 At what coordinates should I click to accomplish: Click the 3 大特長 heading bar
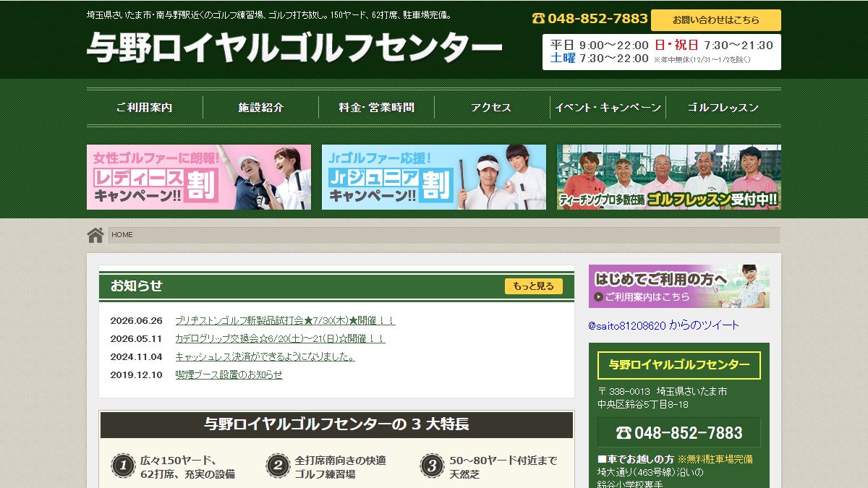[336, 424]
